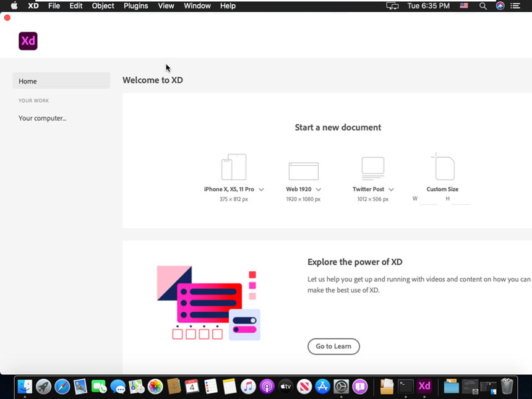This screenshot has width=532, height=399.
Task: Open the Notification Center list icon
Action: point(515,6)
